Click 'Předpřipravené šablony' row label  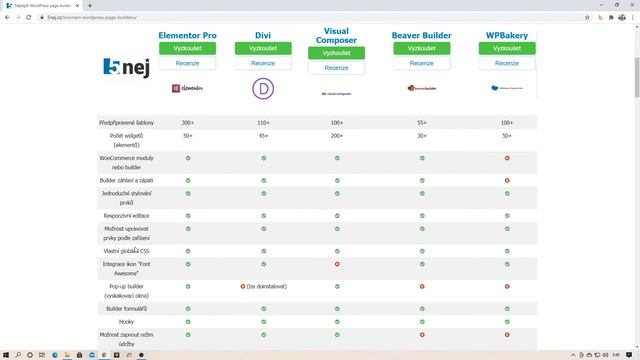pos(127,122)
